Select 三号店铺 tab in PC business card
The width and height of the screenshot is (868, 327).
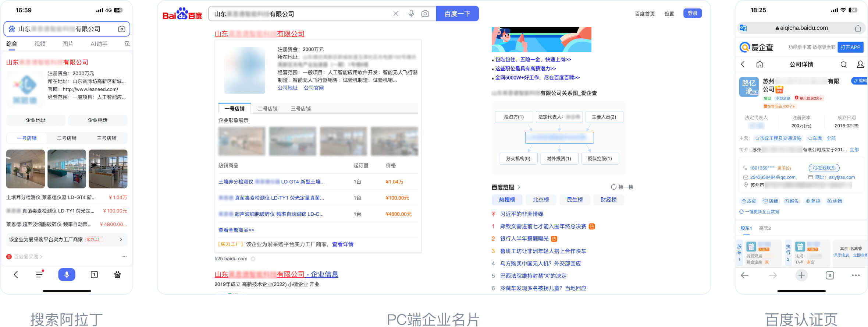coord(301,109)
